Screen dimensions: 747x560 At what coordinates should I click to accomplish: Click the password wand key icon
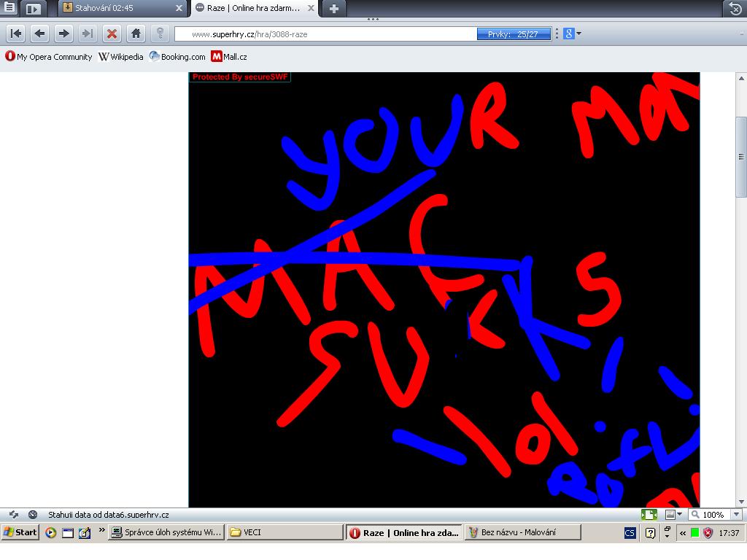click(160, 34)
